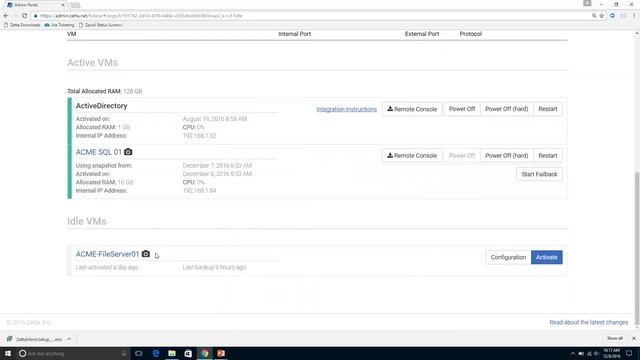Screen dimensions: 640x360
Task: Click the Cortana Ask me anything search box
Action: (73, 353)
